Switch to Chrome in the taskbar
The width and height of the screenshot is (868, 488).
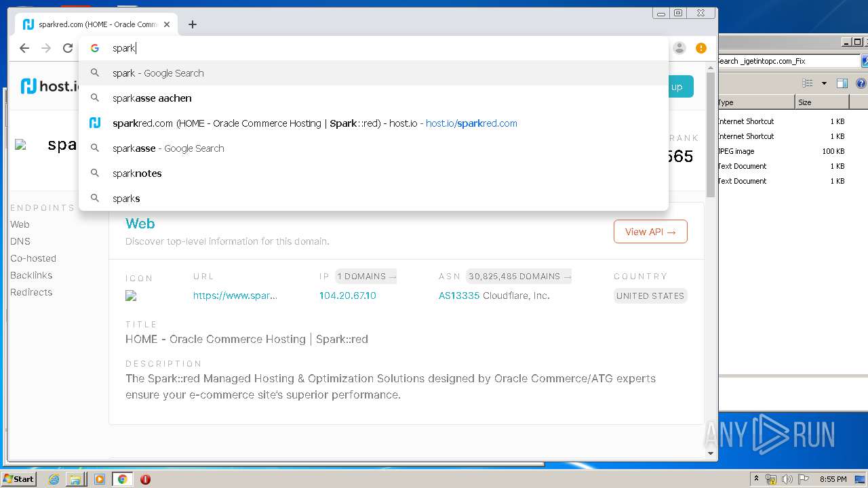pos(122,479)
